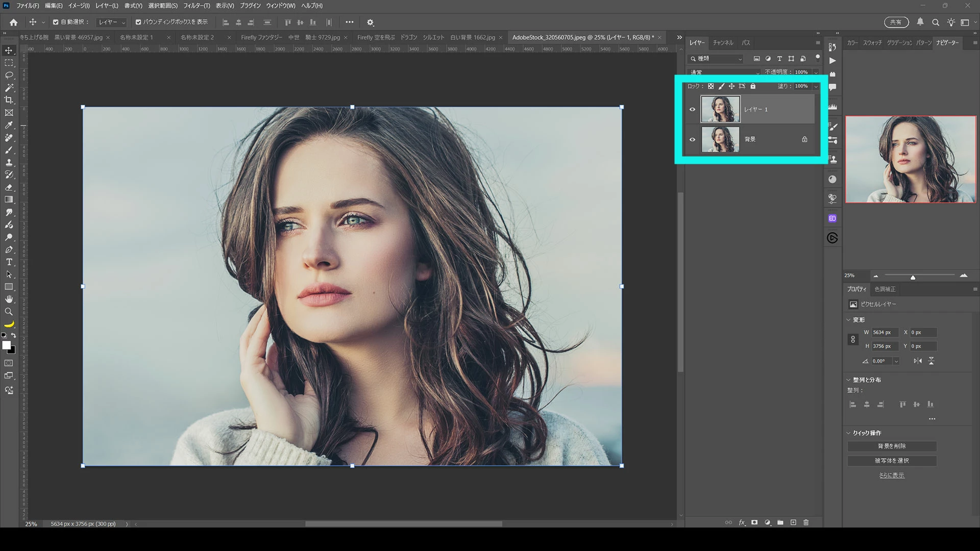Click the 背景を削除 button
The image size is (980, 551).
point(892,446)
